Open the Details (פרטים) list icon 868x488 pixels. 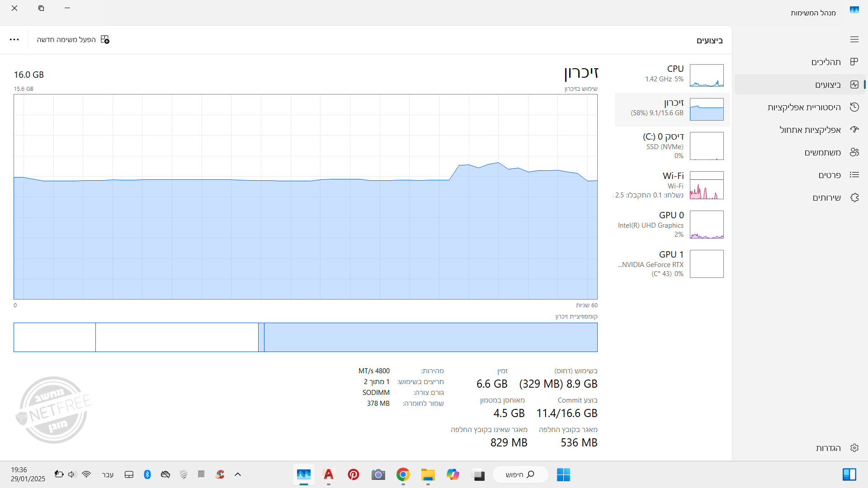(854, 175)
